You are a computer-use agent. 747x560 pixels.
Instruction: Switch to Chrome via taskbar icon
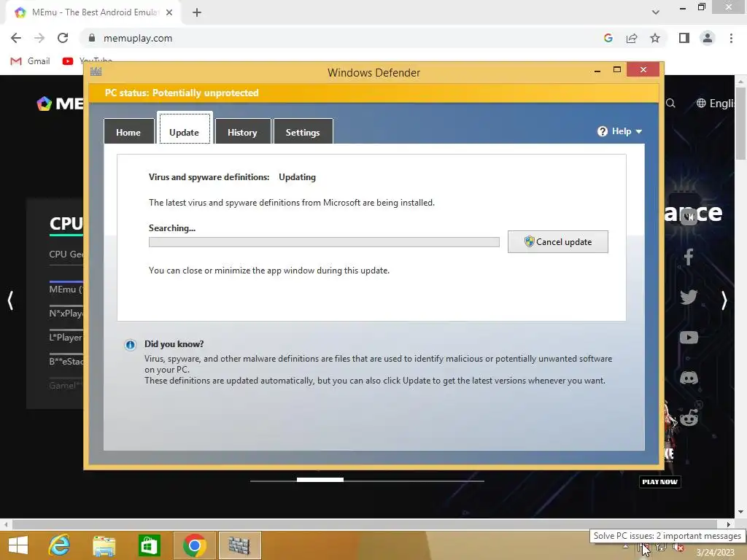point(194,545)
